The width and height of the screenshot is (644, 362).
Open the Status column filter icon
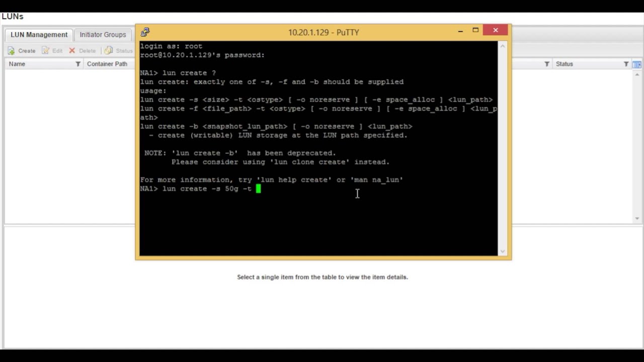[x=626, y=64]
